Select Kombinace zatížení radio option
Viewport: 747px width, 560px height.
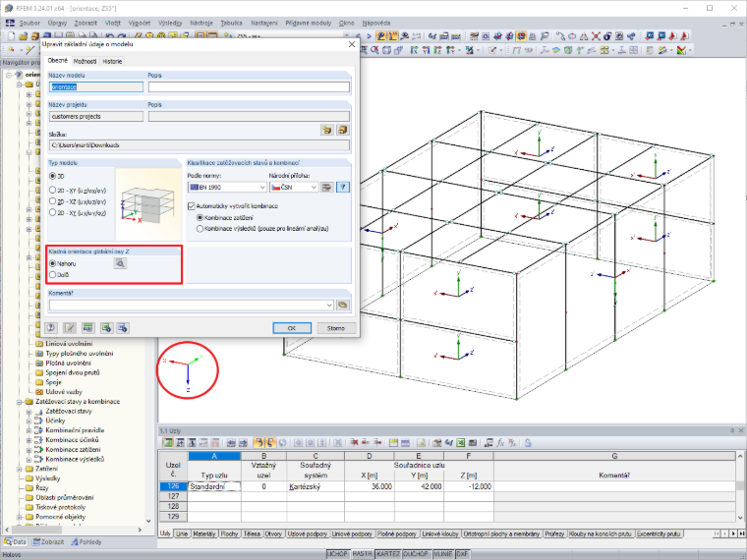click(201, 218)
